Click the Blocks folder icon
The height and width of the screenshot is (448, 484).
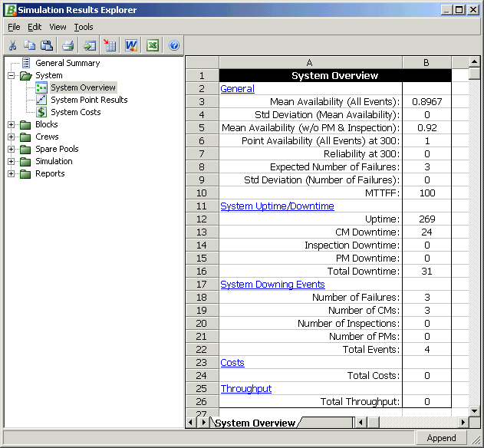(x=25, y=125)
